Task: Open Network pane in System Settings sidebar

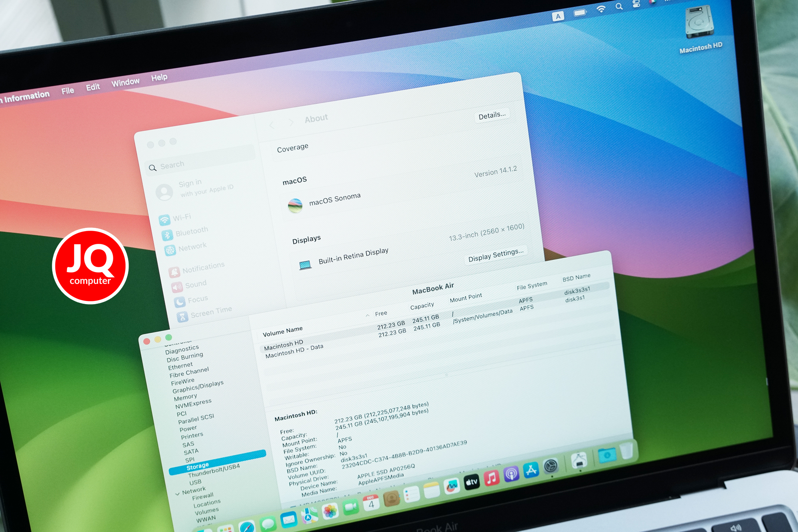Action: [186, 248]
